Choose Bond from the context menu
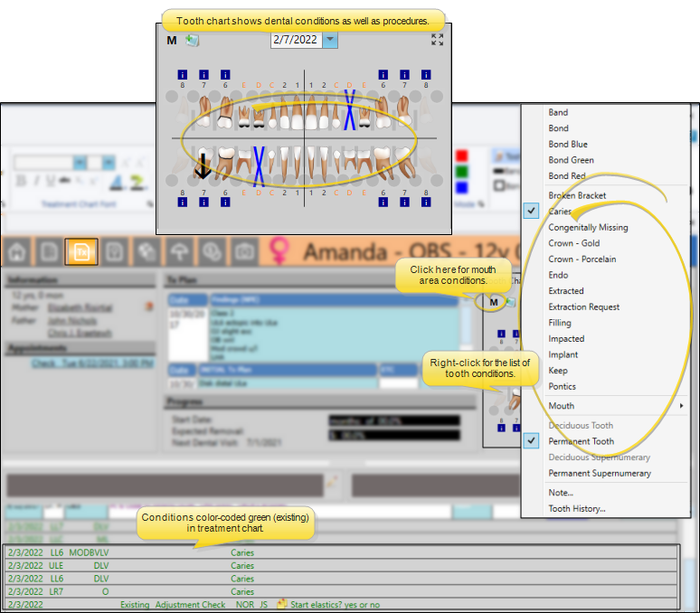Viewport: 700px width, 613px height. (x=559, y=128)
